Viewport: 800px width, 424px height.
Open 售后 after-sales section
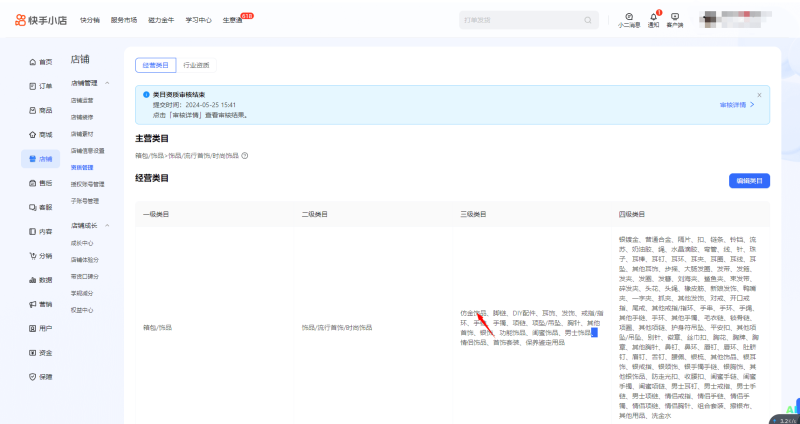[x=40, y=183]
